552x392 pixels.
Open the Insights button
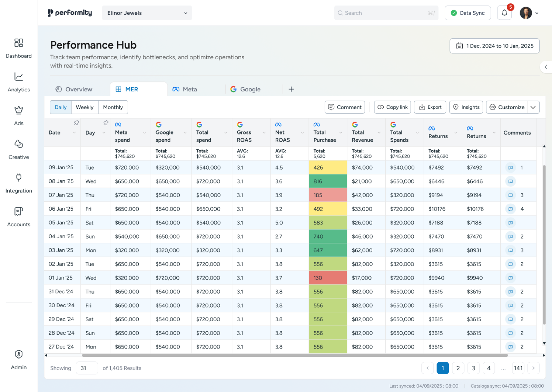pyautogui.click(x=466, y=107)
